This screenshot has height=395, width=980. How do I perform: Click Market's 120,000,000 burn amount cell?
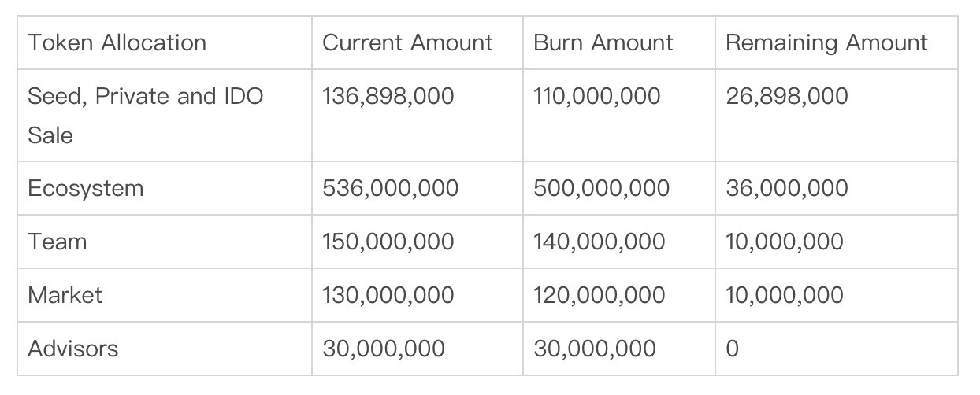pyautogui.click(x=599, y=295)
